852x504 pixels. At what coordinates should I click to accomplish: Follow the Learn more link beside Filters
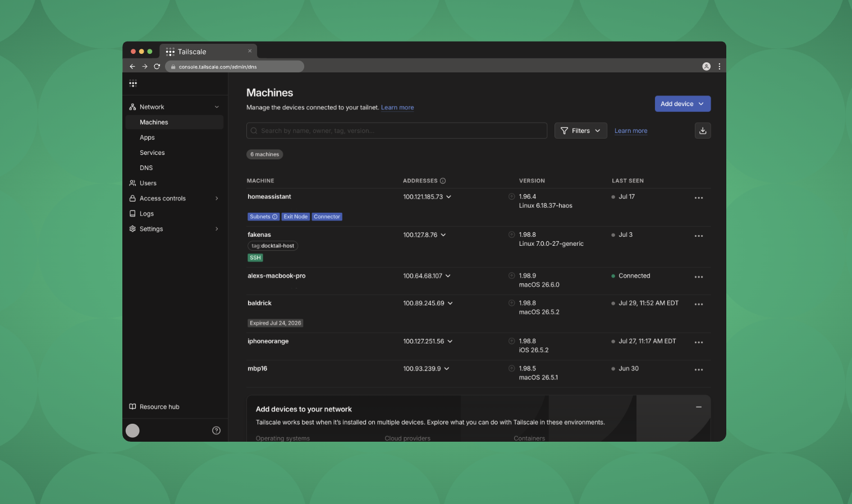631,131
